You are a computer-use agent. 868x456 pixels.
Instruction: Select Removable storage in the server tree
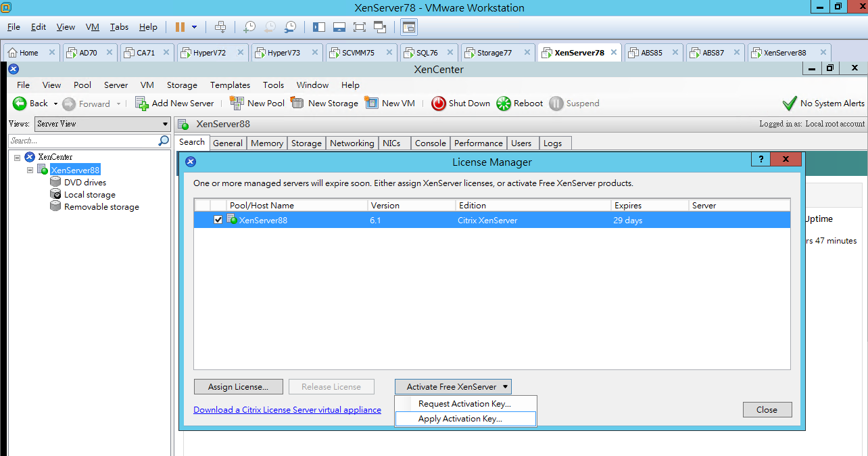[101, 207]
